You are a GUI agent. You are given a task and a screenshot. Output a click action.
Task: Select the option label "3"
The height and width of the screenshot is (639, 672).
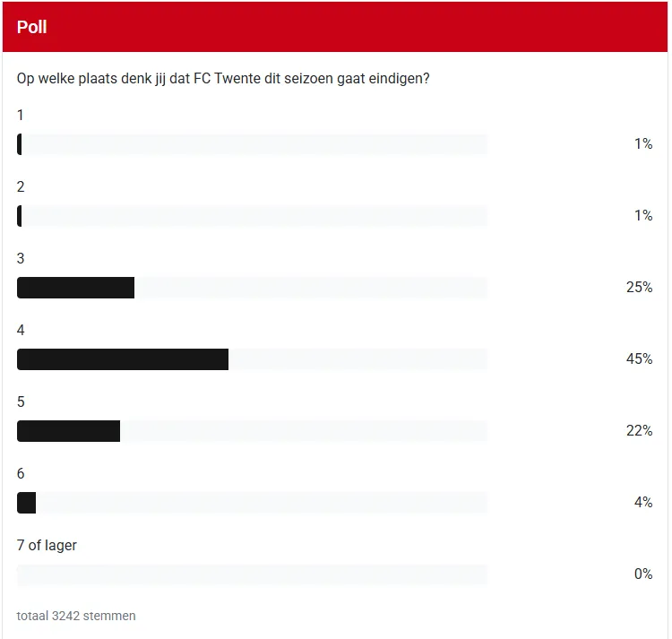tap(21, 258)
